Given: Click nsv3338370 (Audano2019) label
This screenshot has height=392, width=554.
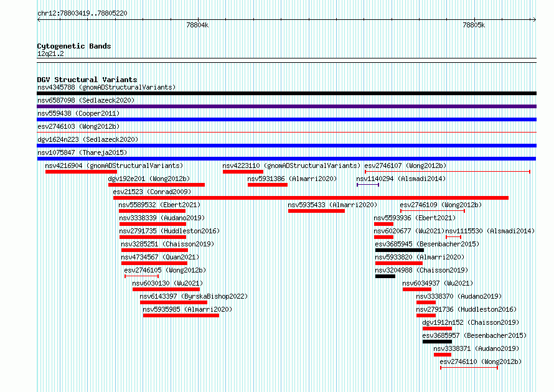Looking at the screenshot, I should pyautogui.click(x=459, y=296).
